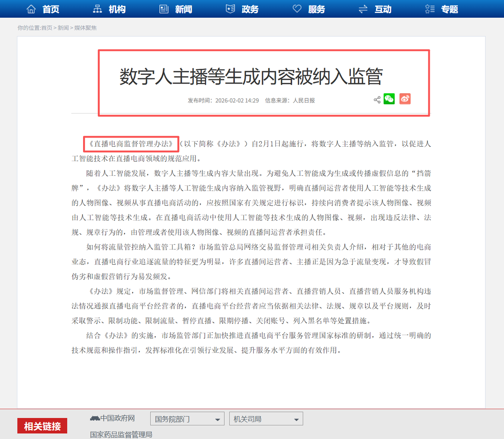Click the paragraph starting 《办法》规定，市场监督管理

[x=251, y=306]
